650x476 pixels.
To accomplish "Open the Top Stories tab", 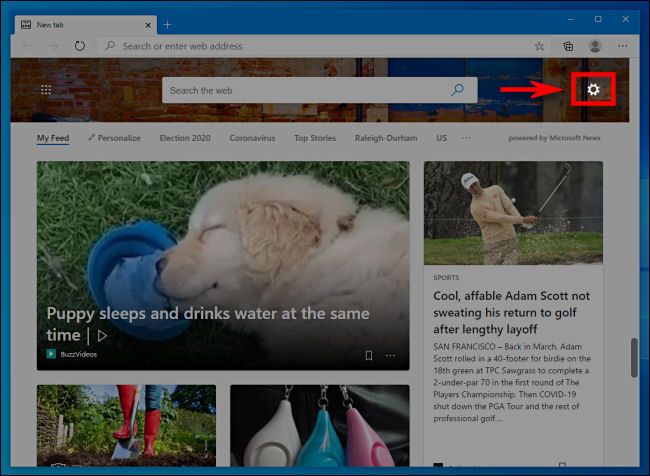I will (315, 138).
